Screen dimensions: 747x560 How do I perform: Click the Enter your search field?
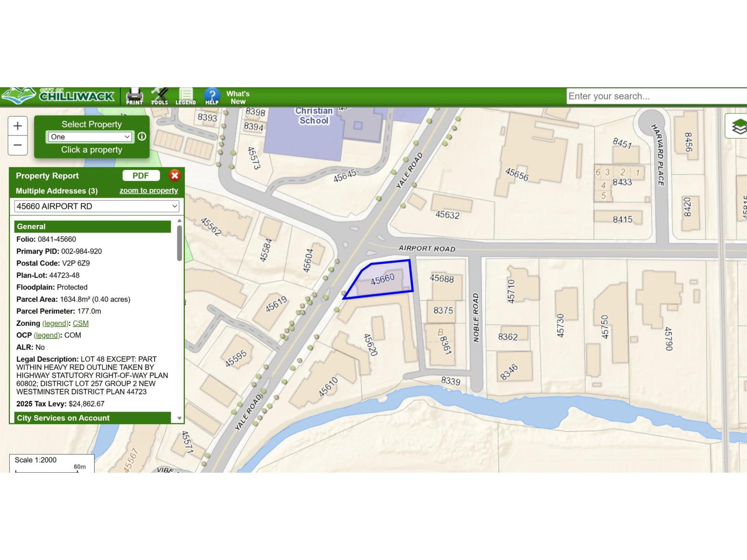click(x=654, y=96)
